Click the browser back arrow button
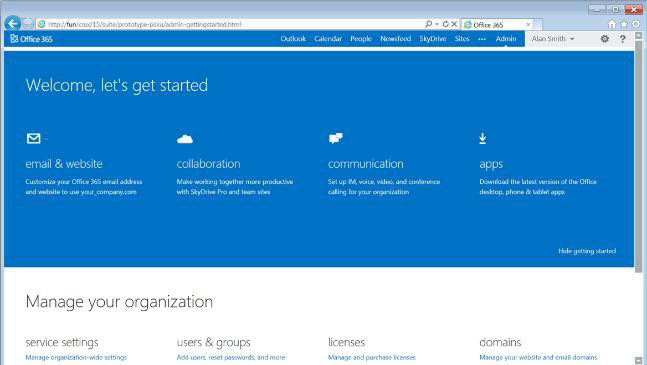The image size is (647, 365). [x=13, y=24]
